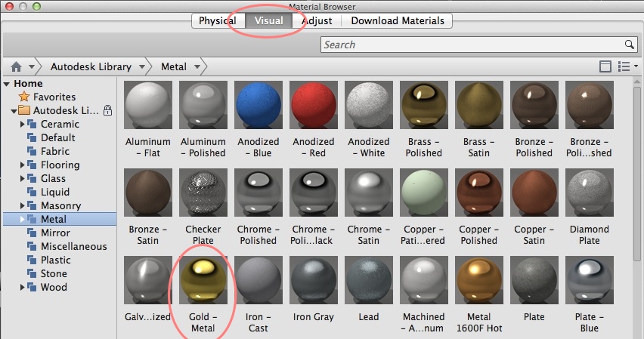Screen dimensions: 644x339
Task: Click the lock icon beside Autodesk Library
Action: tap(107, 110)
